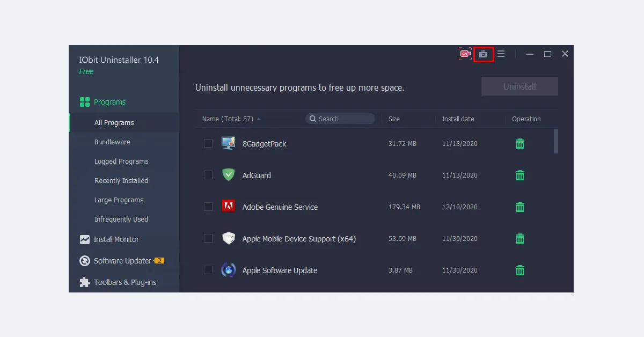The height and width of the screenshot is (337, 644).
Task: Click the Uninstall button
Action: click(519, 86)
